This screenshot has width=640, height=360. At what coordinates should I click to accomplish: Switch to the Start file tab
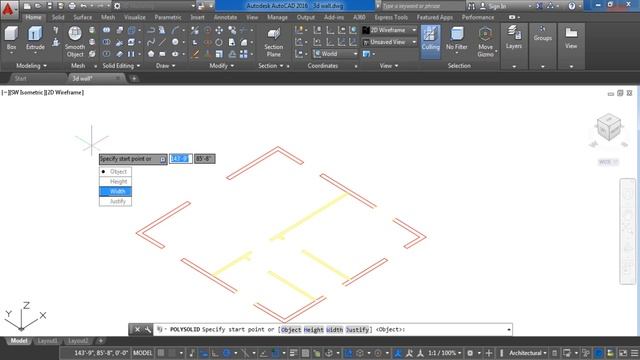click(20, 78)
